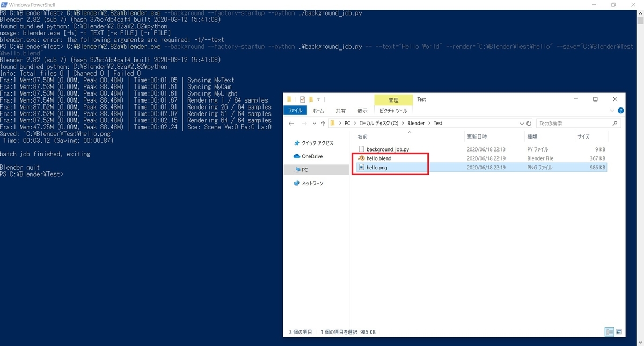Screen dimensions: 644x346
Task: Click the OneDrive cloud icon
Action: (297, 156)
